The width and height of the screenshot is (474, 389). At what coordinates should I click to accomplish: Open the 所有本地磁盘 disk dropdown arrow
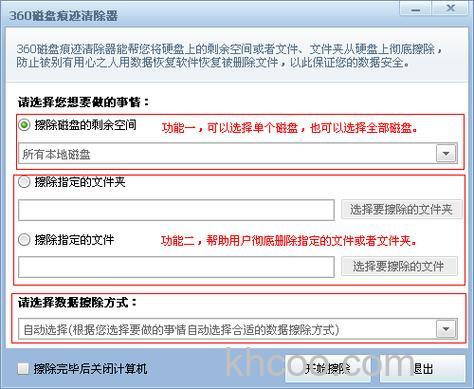click(446, 154)
